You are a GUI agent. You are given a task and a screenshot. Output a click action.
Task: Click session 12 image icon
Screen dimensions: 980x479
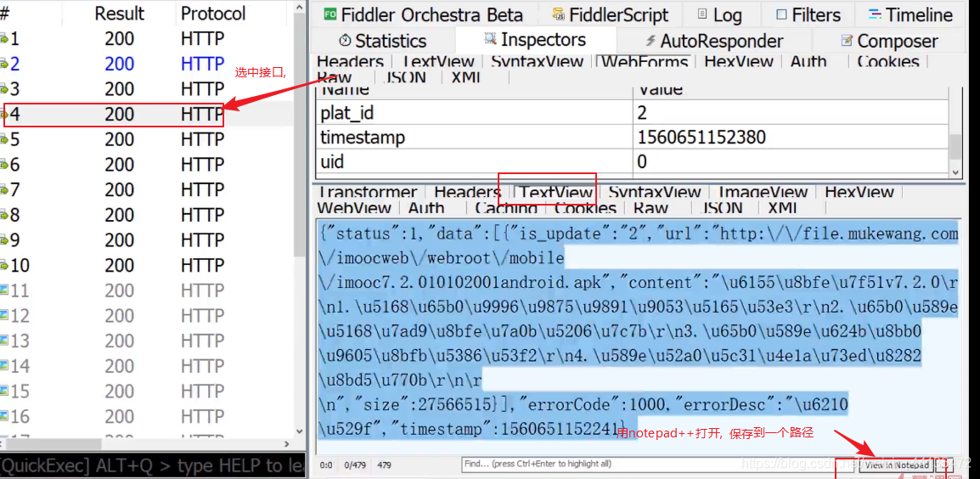click(x=4, y=316)
